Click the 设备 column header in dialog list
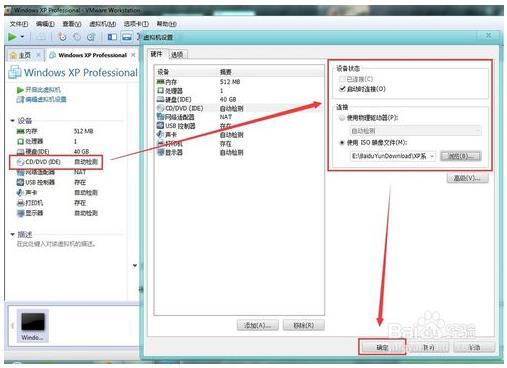The width and height of the screenshot is (507, 368). click(x=163, y=72)
